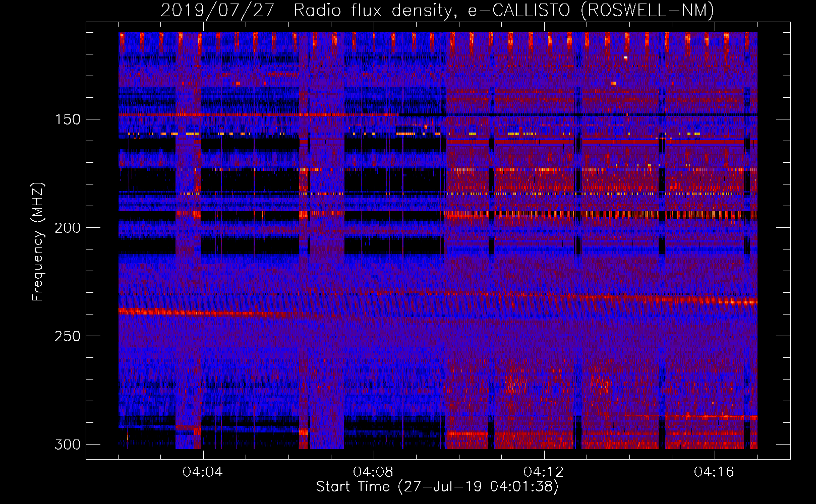This screenshot has height=504, width=816.
Task: Click the 300 frequency tick label
Action: point(68,445)
